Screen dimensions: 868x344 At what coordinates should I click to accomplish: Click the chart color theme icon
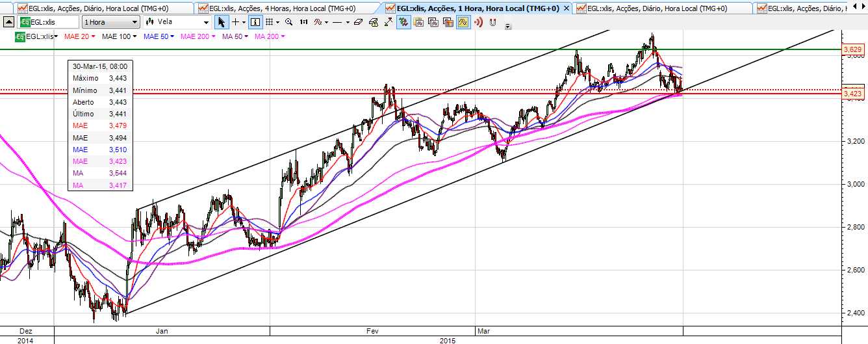(x=448, y=22)
